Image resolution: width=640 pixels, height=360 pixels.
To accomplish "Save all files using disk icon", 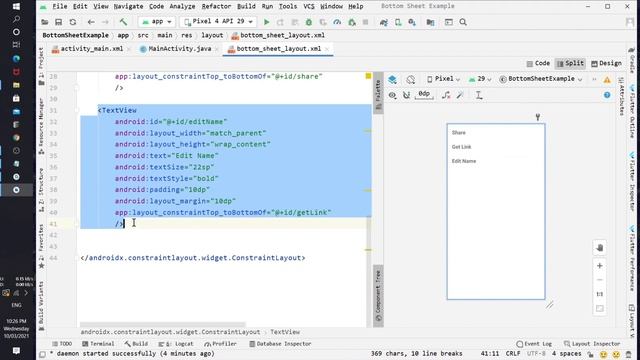I will tap(59, 22).
